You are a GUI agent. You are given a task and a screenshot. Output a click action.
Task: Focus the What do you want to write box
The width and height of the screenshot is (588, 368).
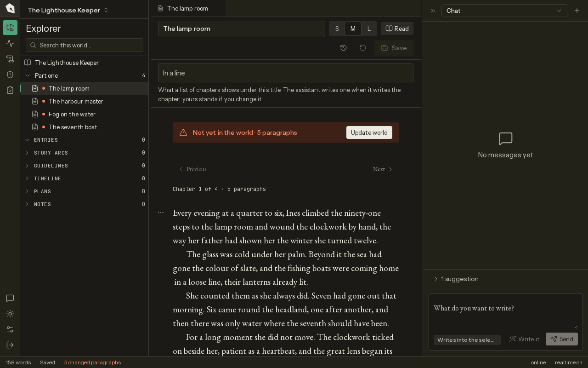click(x=505, y=313)
